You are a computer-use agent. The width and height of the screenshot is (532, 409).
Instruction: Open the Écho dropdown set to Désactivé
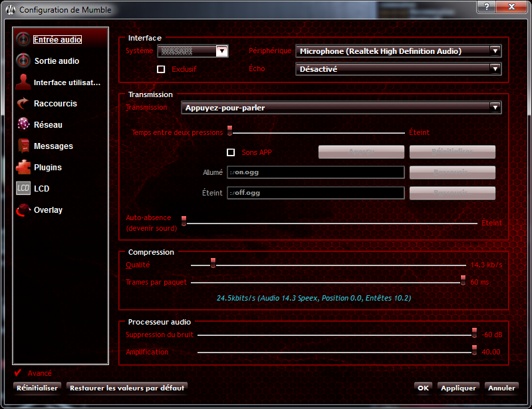click(x=398, y=68)
